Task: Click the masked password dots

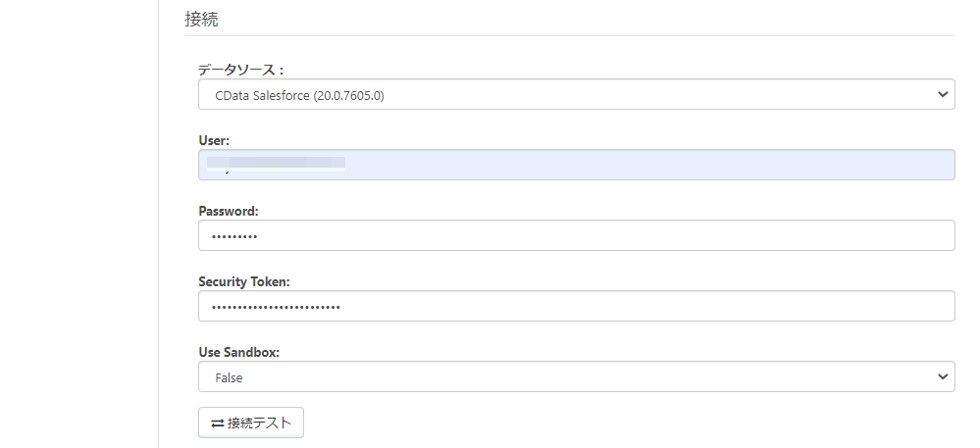Action: click(234, 236)
